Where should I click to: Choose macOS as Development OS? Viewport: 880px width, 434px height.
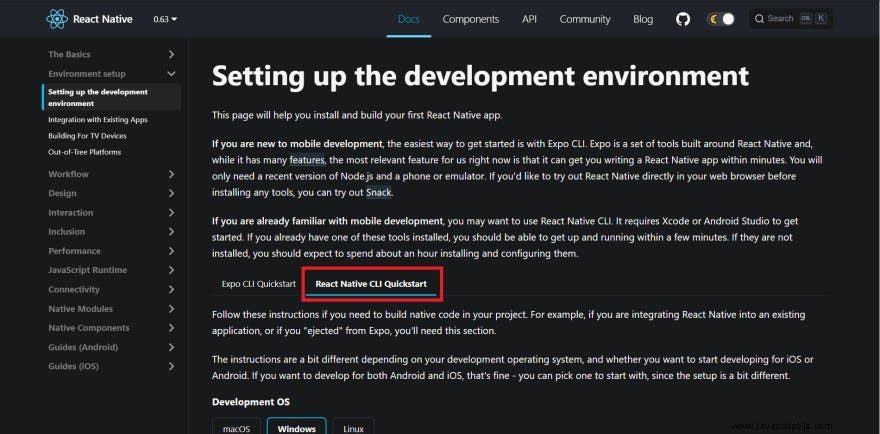point(236,428)
